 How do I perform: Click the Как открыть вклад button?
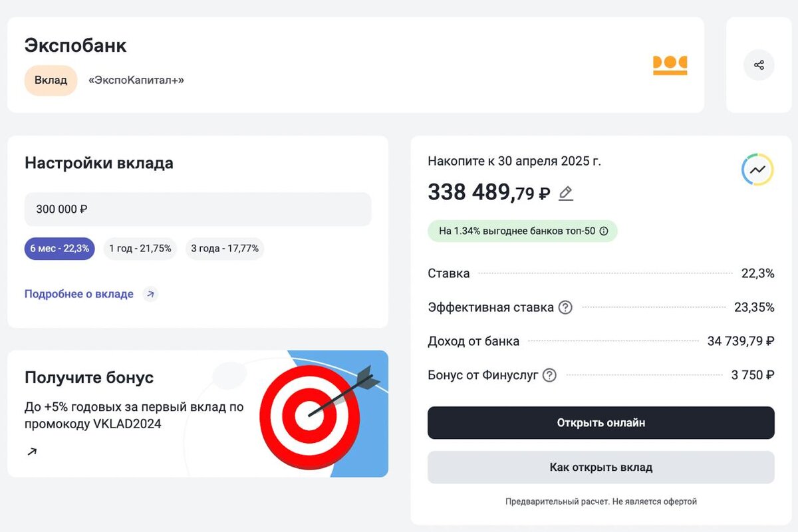pyautogui.click(x=600, y=467)
